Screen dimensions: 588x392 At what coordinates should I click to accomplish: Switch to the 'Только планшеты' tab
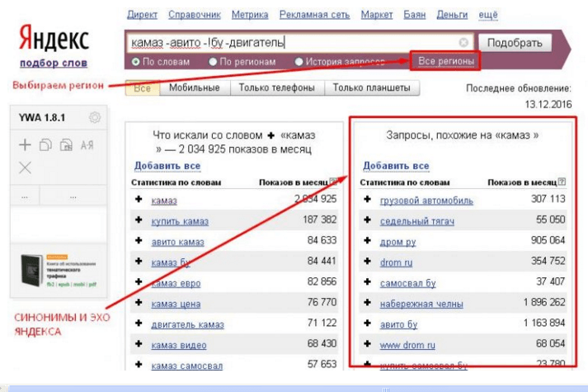click(x=372, y=88)
